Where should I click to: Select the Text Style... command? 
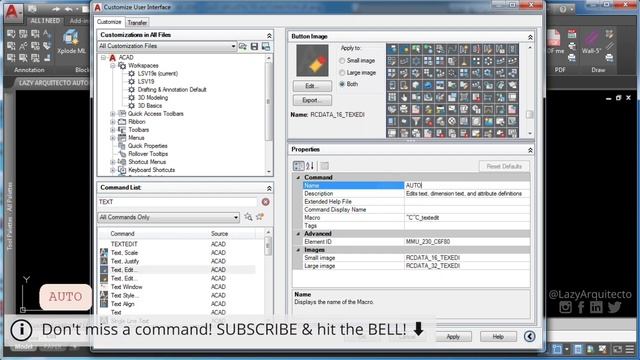125,296
